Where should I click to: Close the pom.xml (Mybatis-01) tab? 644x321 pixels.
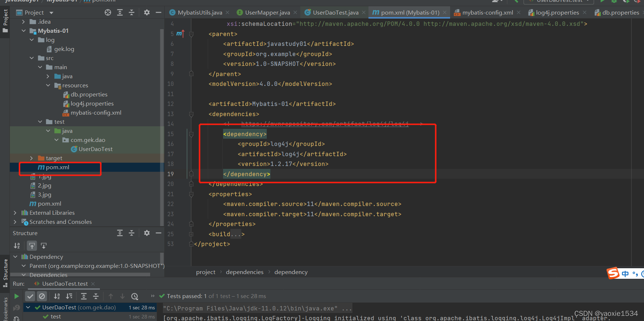pyautogui.click(x=445, y=12)
